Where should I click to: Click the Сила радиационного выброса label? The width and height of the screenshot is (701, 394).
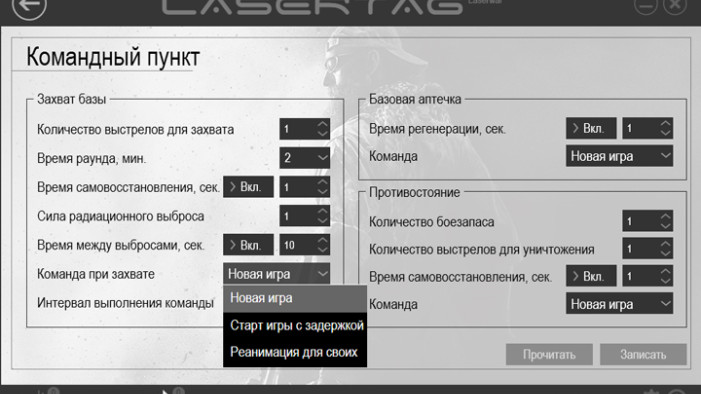click(121, 216)
